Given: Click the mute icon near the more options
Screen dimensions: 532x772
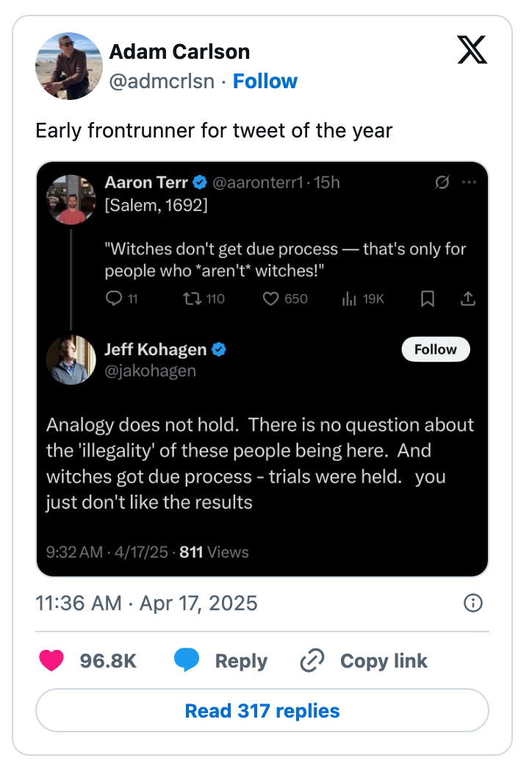Looking at the screenshot, I should click(442, 182).
